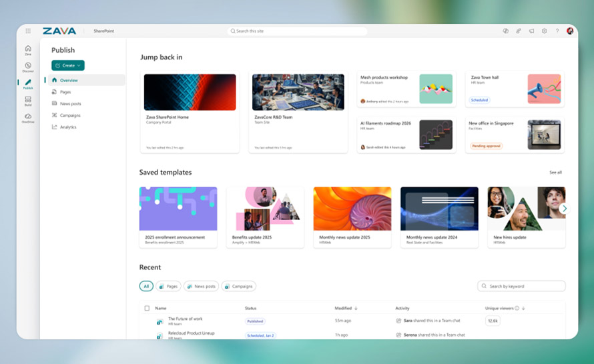Viewport: 594px width, 364px height.
Task: Open the Zava SharePoint Home card
Action: (190, 112)
